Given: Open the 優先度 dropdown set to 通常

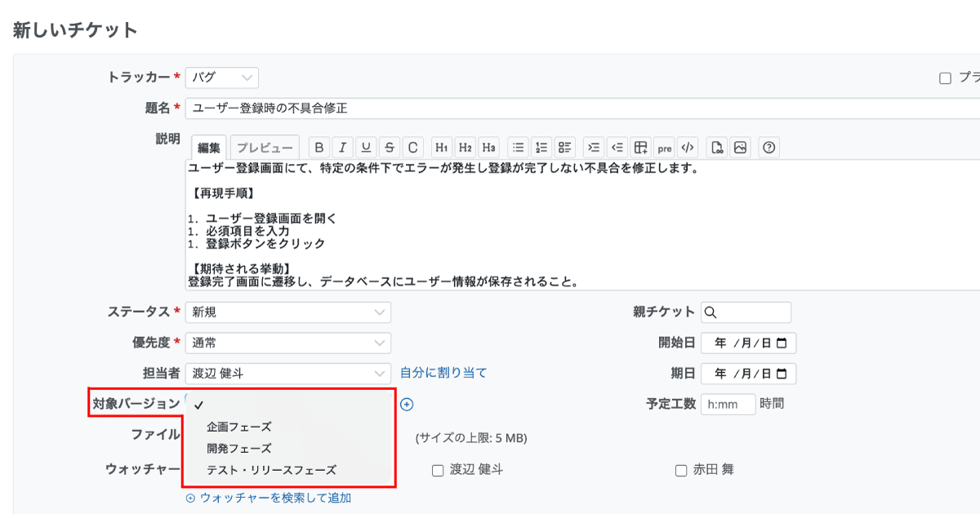Looking at the screenshot, I should 287,343.
